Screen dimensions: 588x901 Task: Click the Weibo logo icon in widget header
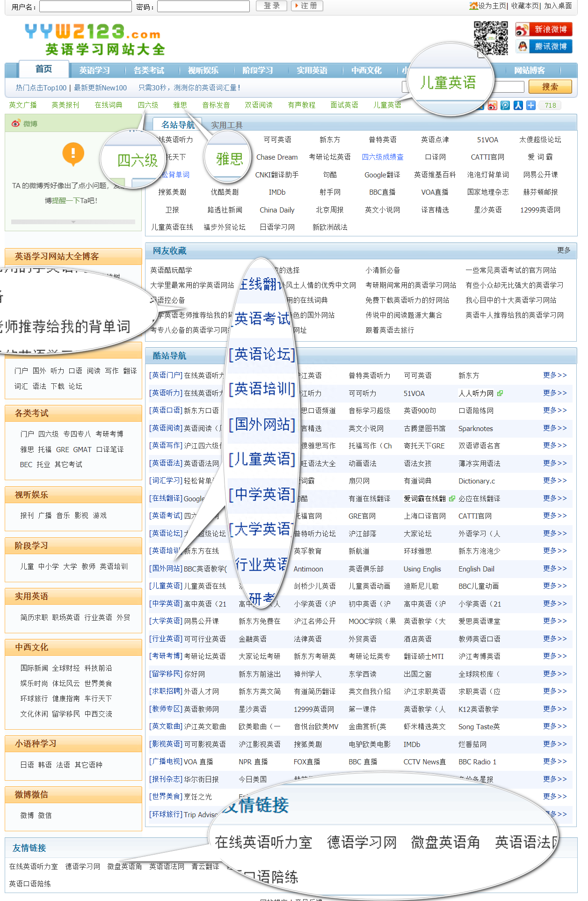[x=16, y=124]
